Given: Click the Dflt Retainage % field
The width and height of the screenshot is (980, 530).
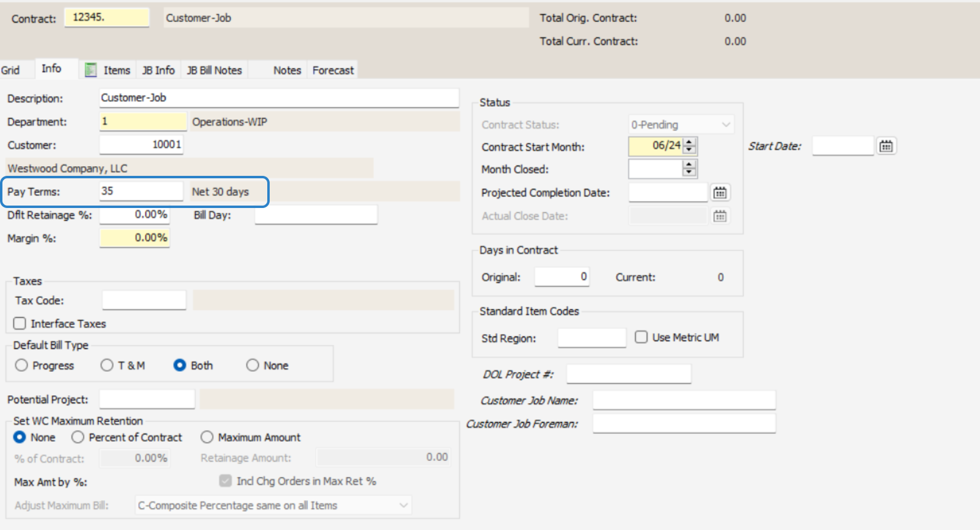Looking at the screenshot, I should (135, 215).
